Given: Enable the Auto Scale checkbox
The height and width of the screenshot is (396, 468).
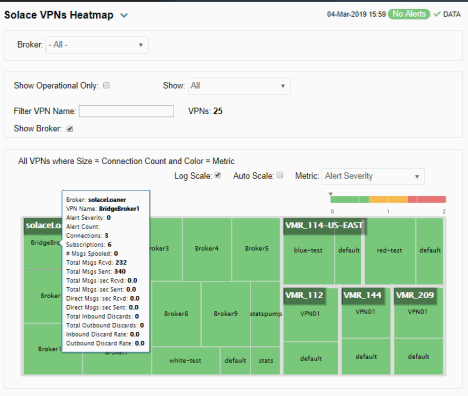Looking at the screenshot, I should 280,175.
